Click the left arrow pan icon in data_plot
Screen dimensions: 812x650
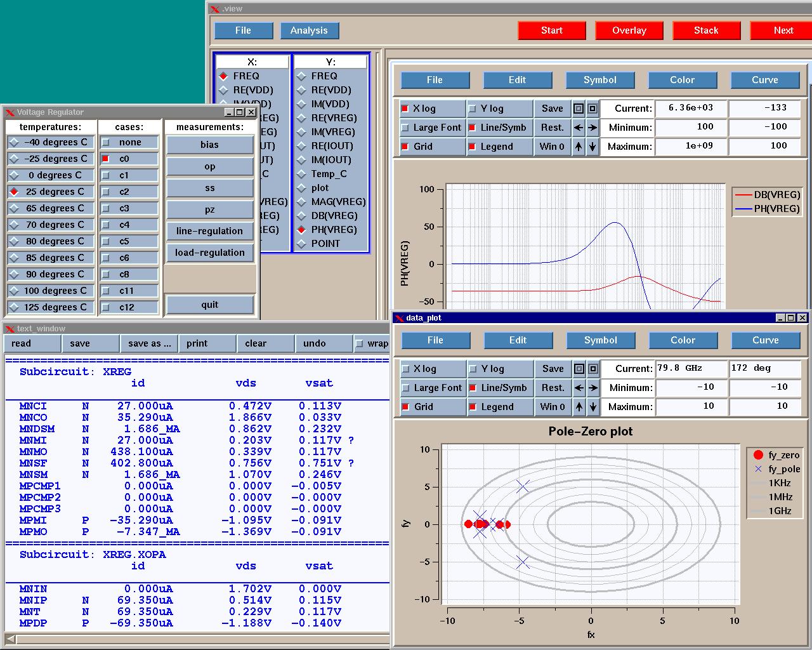tap(579, 388)
